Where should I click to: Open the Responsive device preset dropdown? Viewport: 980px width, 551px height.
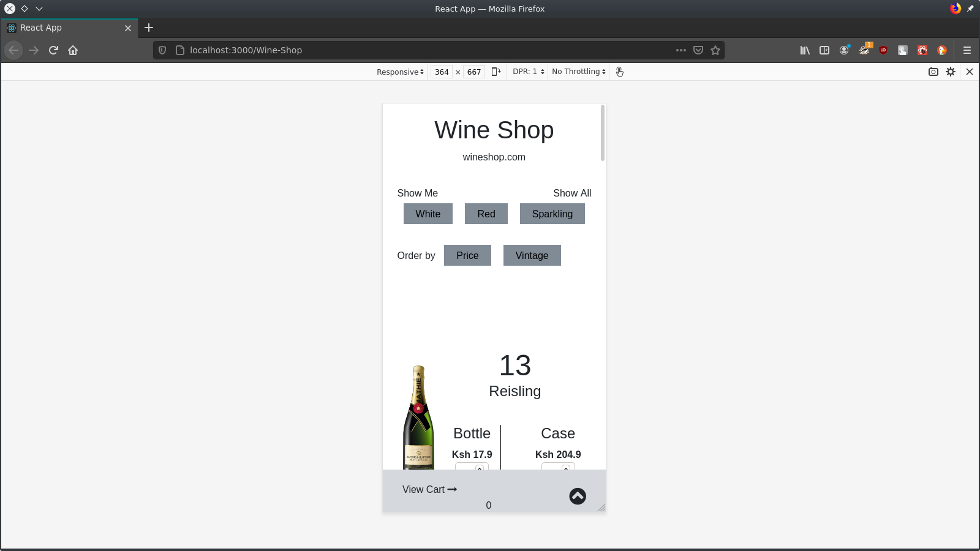[x=399, y=72]
